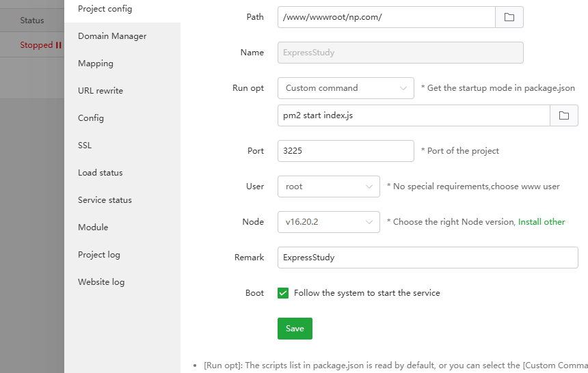Open the Service status tab
Screen dimensions: 588x373
coord(105,200)
